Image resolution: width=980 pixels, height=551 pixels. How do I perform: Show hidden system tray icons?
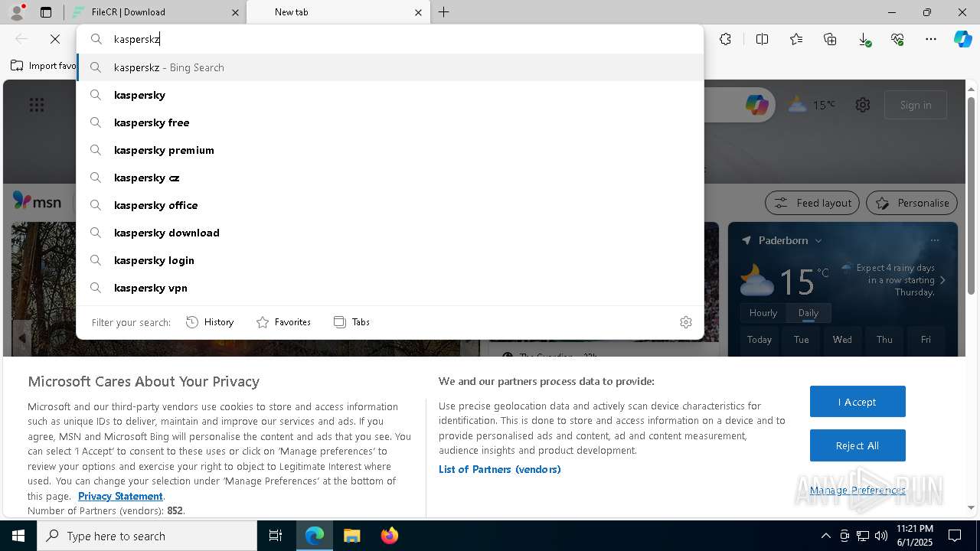pyautogui.click(x=825, y=536)
